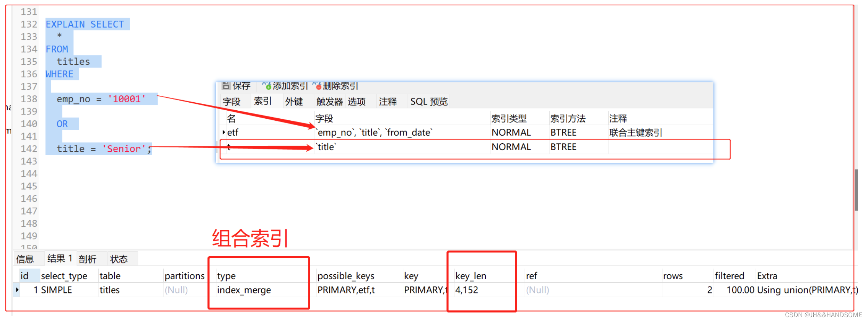
Task: Click the 保存 toolbar button
Action: coord(236,86)
